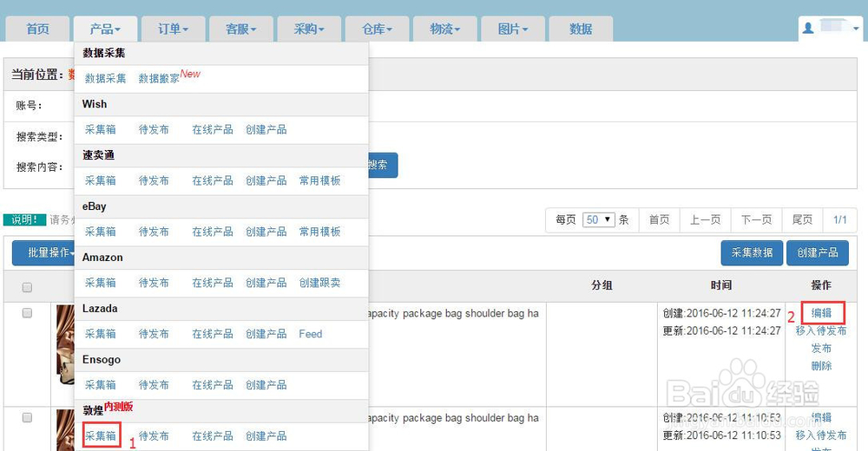Open Wish 待发布

coord(154,129)
